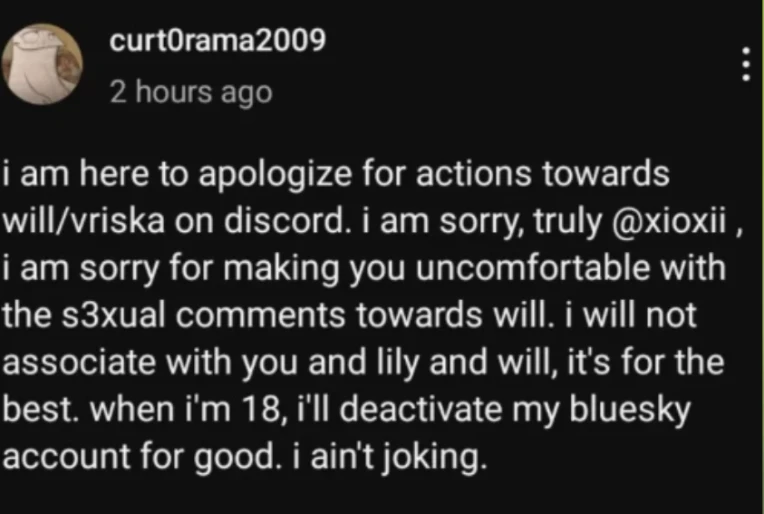Click the word "associate" in the comment
The width and height of the screenshot is (764, 514).
pos(79,362)
